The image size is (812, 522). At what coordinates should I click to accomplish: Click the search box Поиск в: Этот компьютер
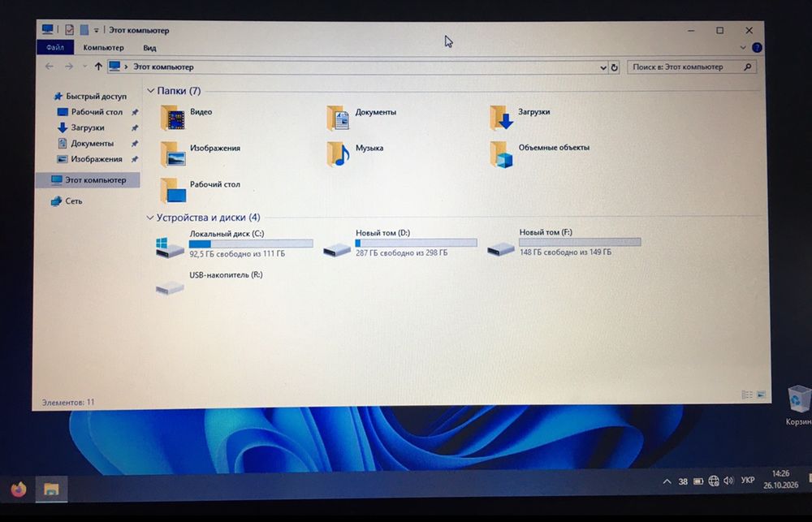(x=692, y=67)
